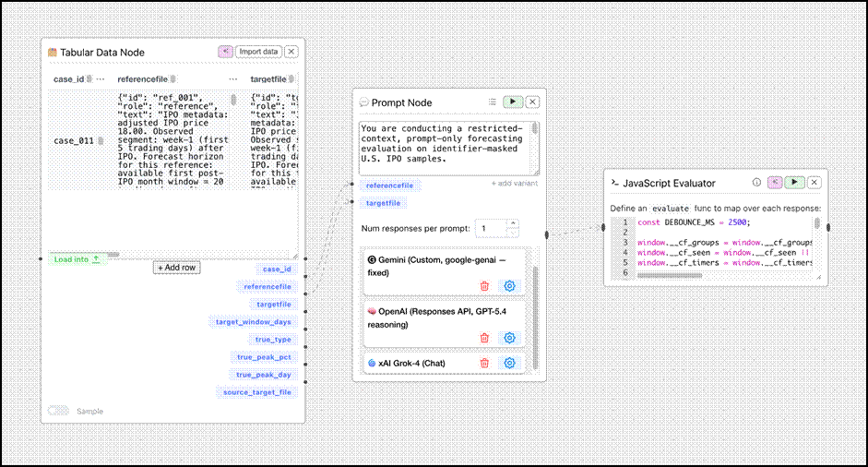Click the Num responses per prompt field
868x467 pixels.
coord(491,228)
